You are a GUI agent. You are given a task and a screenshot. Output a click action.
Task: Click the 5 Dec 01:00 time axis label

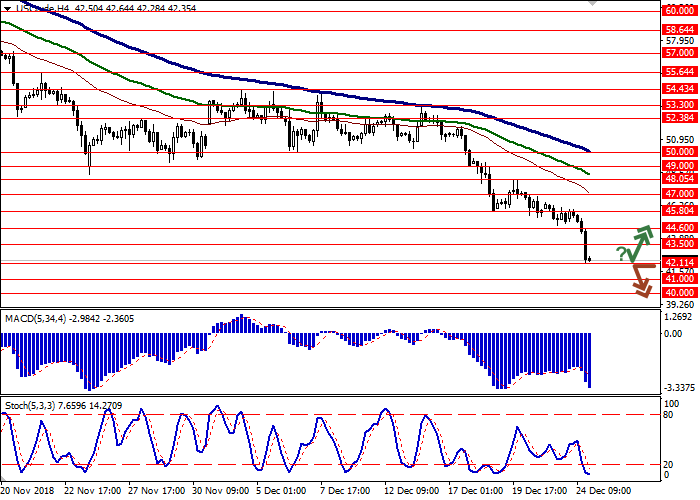[284, 491]
